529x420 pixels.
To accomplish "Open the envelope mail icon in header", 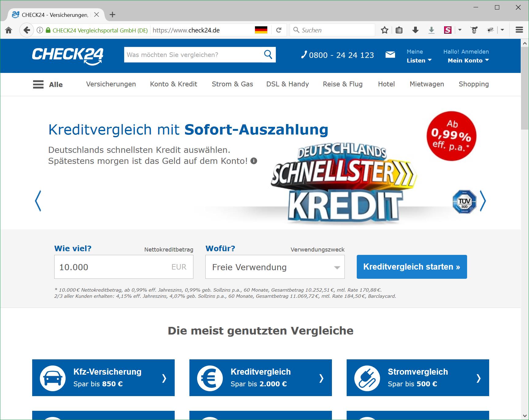I will (390, 55).
